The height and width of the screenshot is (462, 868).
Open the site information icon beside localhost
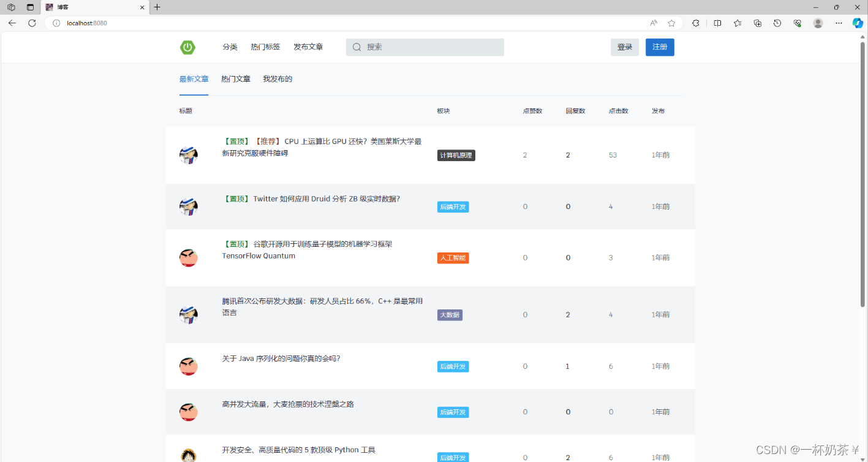(x=56, y=23)
